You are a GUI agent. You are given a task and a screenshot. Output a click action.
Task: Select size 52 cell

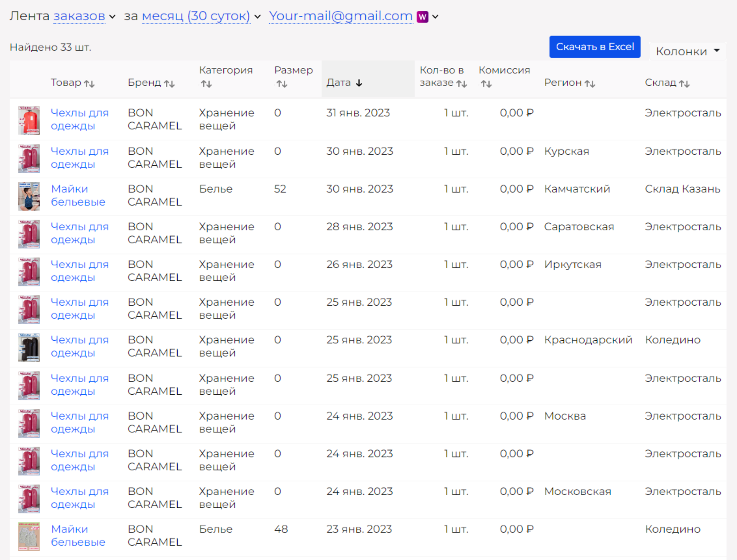click(280, 189)
